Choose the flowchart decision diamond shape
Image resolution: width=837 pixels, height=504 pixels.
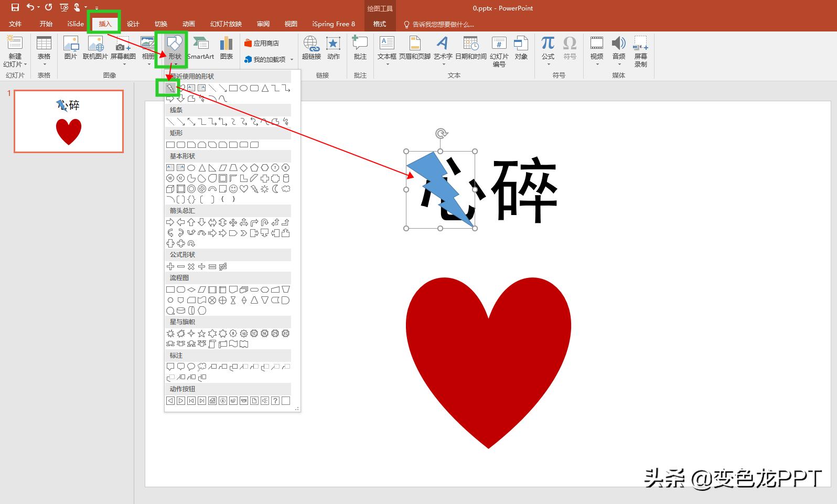(191, 289)
